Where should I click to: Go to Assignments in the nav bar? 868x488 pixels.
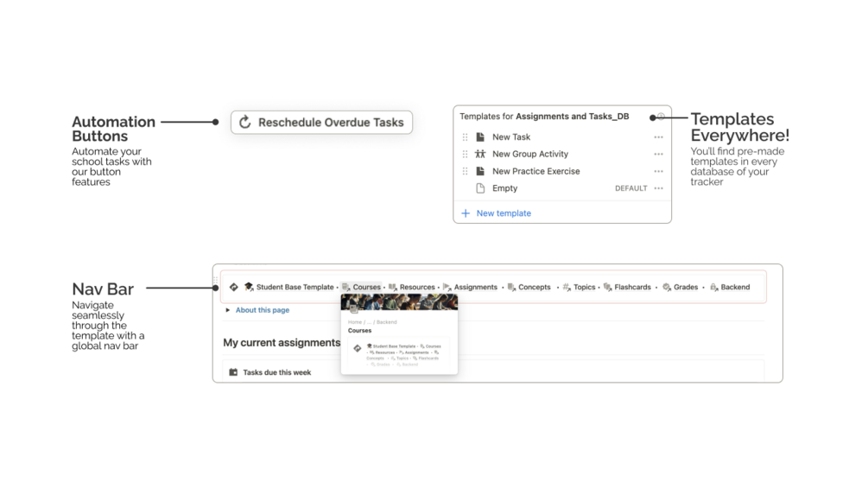475,287
